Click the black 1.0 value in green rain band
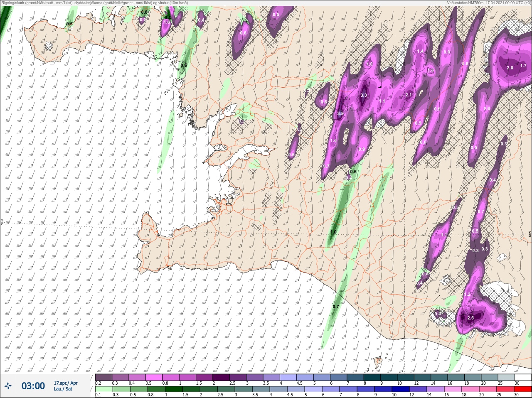 click(333, 232)
